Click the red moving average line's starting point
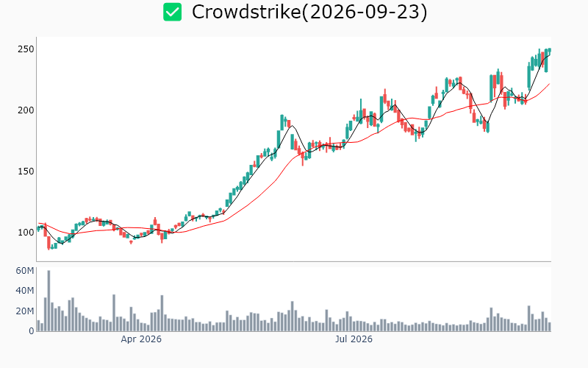 39,223
